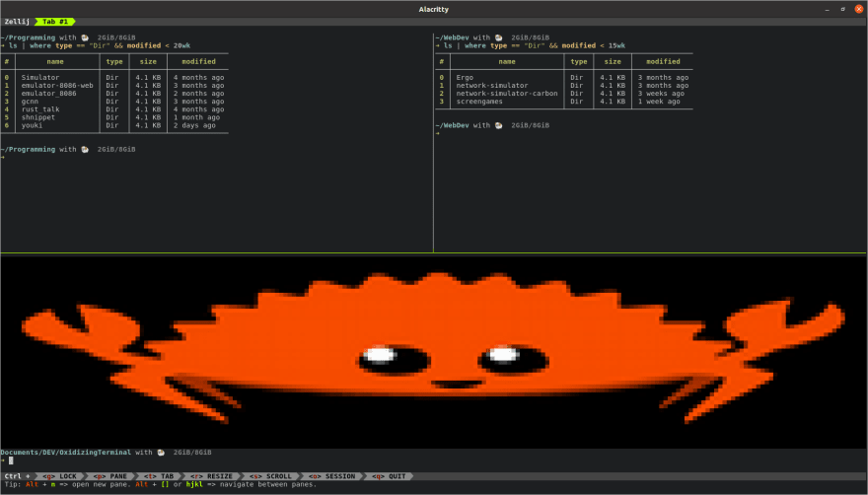Viewport: 868px width, 495px height.
Task: Click the Ergo directory name
Action: [465, 78]
